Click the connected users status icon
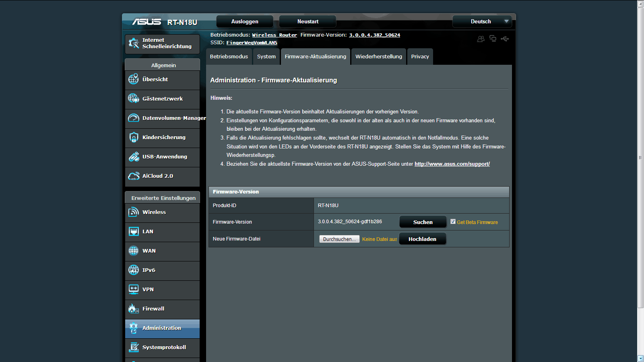This screenshot has width=644, height=362. tap(481, 39)
